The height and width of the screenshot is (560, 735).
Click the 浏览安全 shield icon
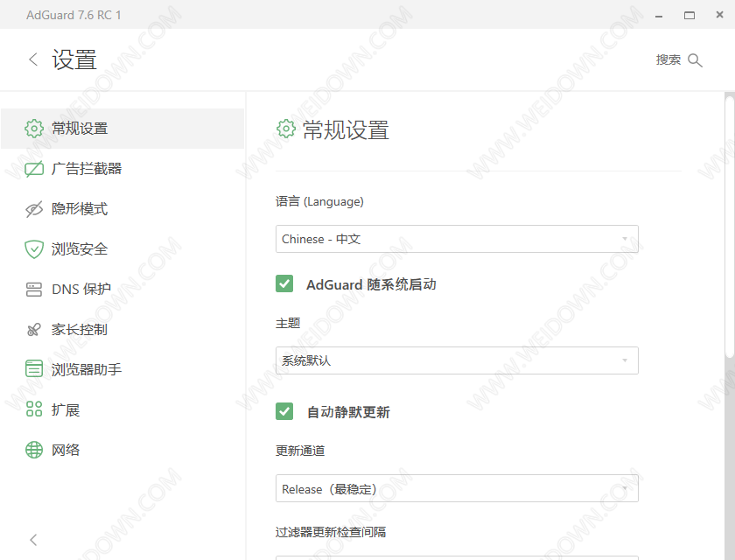click(x=34, y=249)
